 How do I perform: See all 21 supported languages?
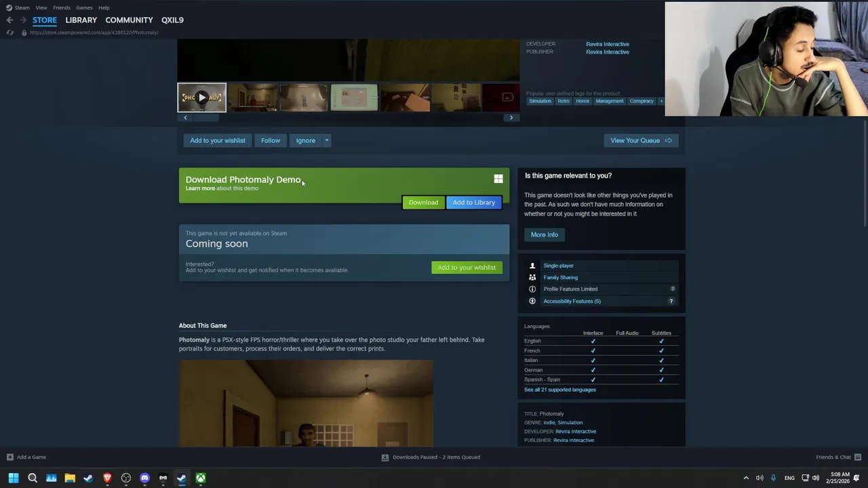click(560, 390)
